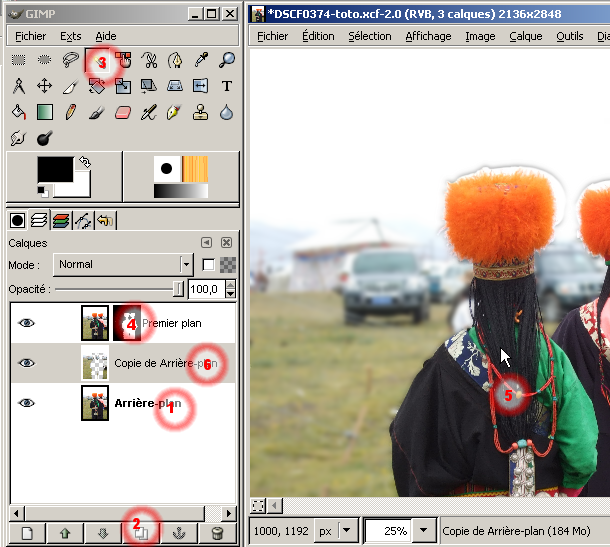Select the Perspective tool
The width and height of the screenshot is (610, 547).
(175, 86)
